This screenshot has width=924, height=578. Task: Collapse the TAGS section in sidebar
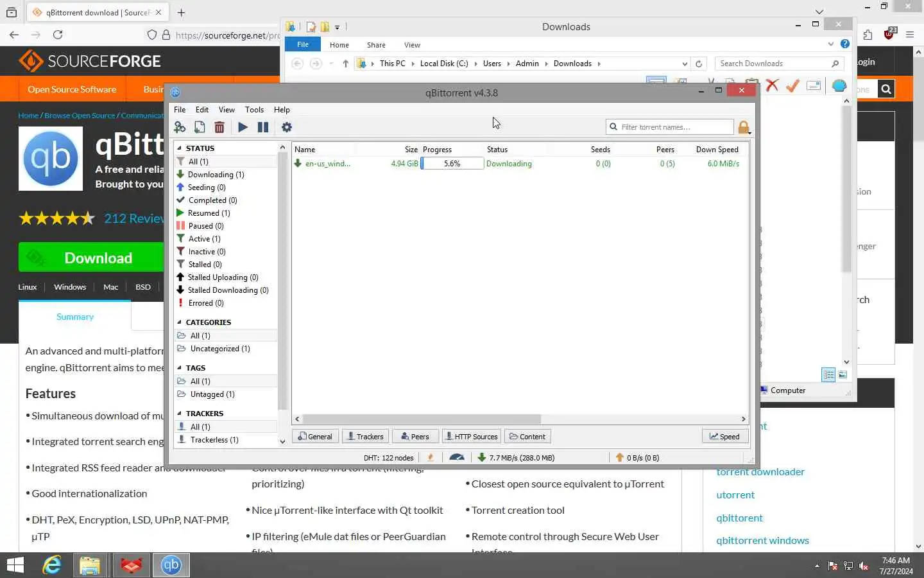[x=179, y=368]
